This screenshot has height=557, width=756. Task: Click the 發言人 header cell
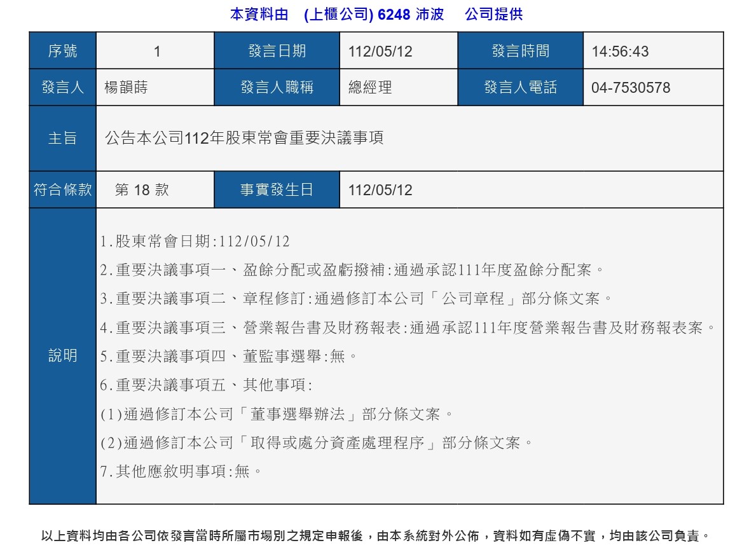coord(63,87)
